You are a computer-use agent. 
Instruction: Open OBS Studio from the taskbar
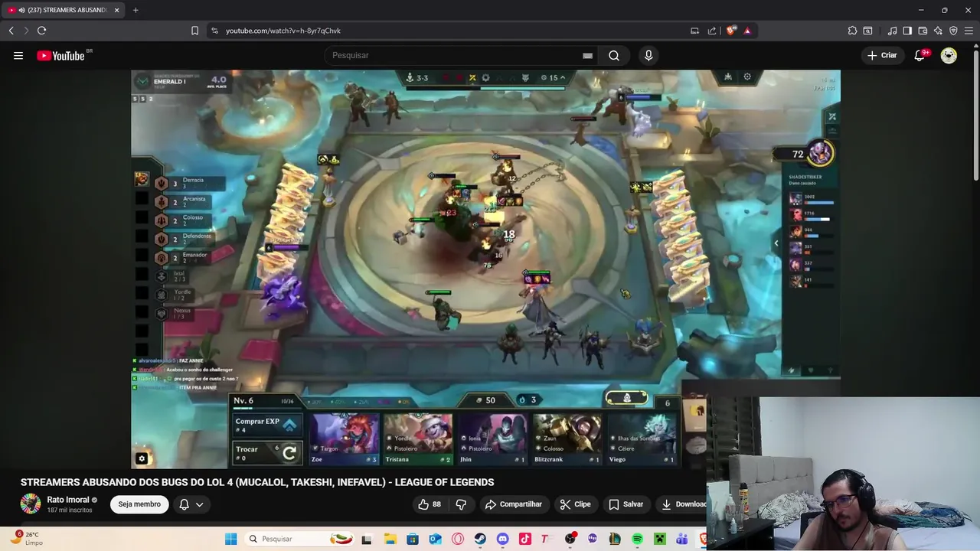[570, 539]
